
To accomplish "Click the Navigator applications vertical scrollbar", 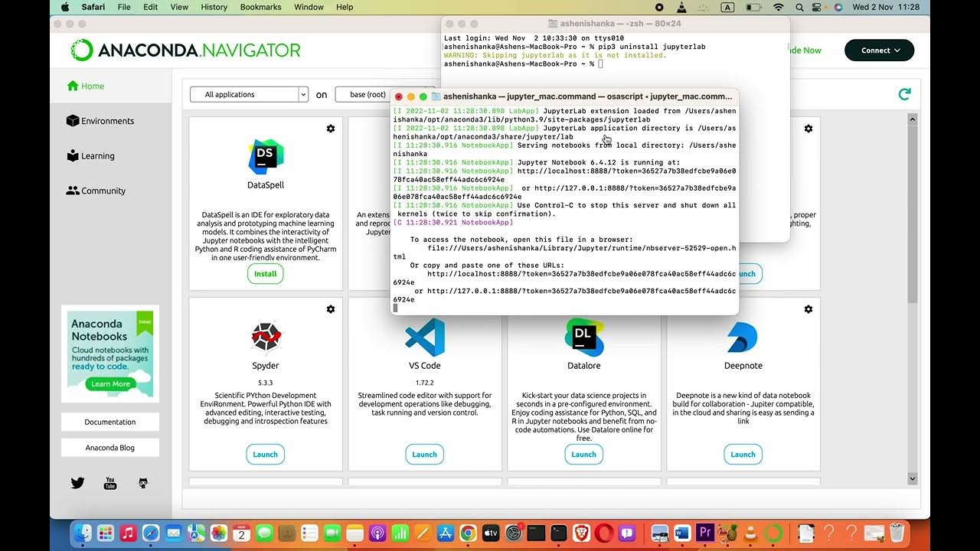I will (x=912, y=214).
